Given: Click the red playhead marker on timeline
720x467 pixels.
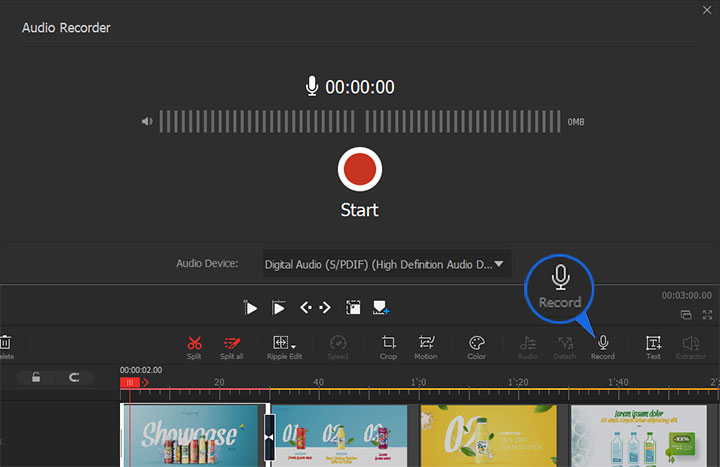Looking at the screenshot, I should 129,382.
